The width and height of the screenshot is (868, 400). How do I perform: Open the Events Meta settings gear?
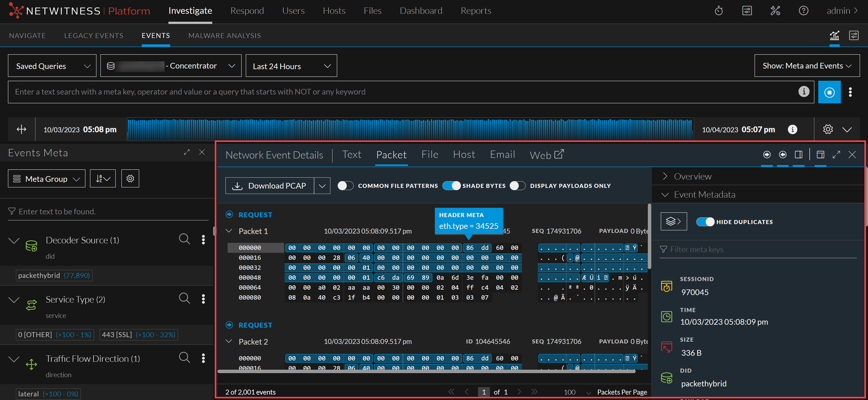tap(130, 179)
